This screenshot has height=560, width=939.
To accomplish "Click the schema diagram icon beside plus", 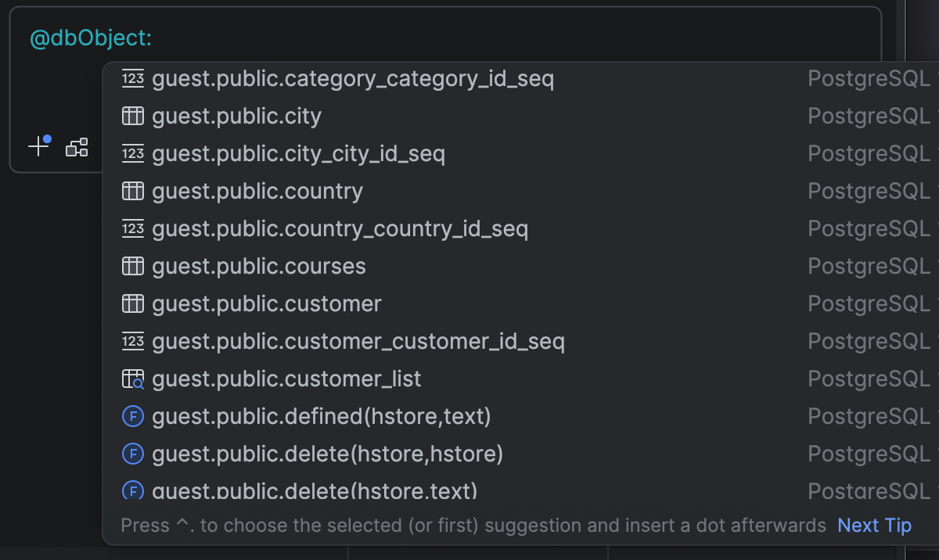I will (77, 147).
